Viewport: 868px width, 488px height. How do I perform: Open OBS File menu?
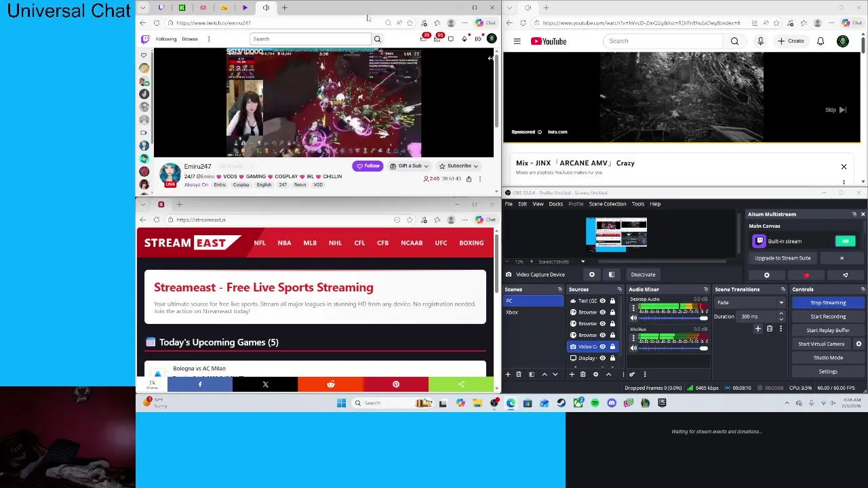[509, 204]
